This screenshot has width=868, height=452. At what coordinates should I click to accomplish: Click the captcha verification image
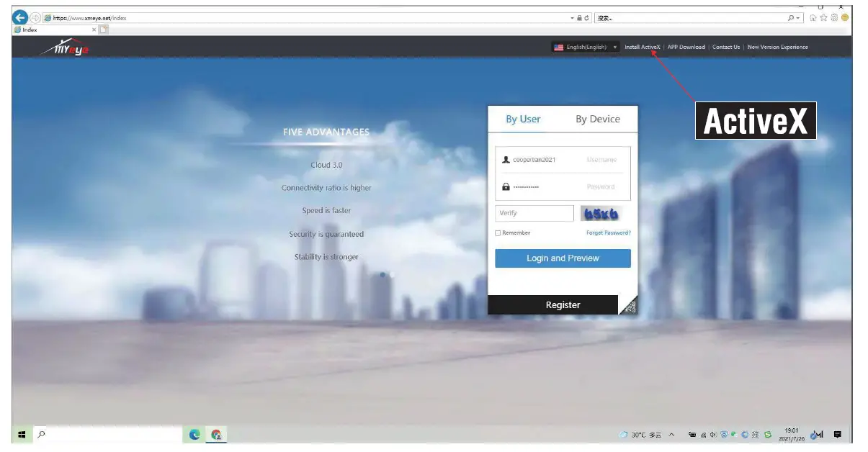pos(601,213)
